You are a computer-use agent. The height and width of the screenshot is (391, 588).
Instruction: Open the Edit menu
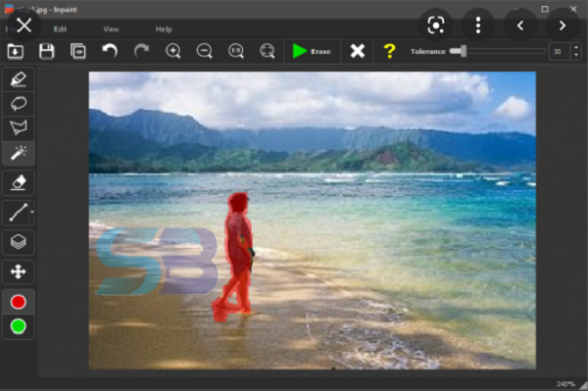tap(60, 29)
